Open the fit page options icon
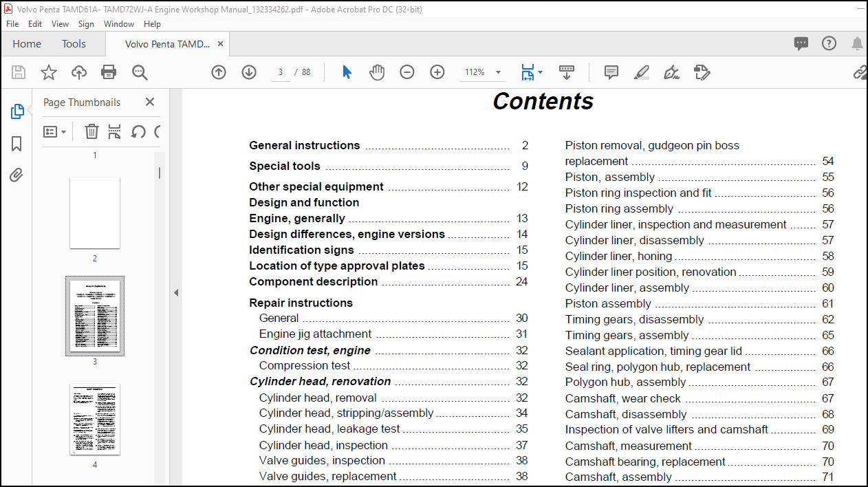868x487 pixels. point(531,72)
